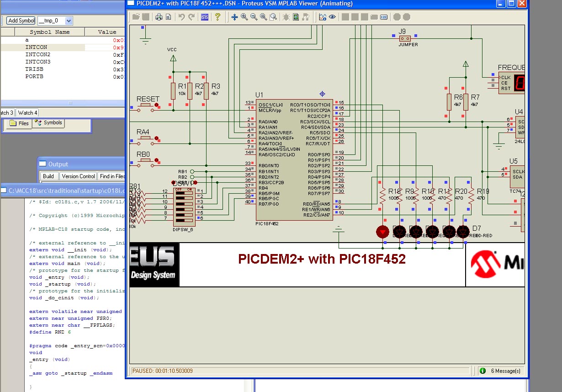Select the TRISB row in Watch
562x392 pixels.
tap(63, 69)
